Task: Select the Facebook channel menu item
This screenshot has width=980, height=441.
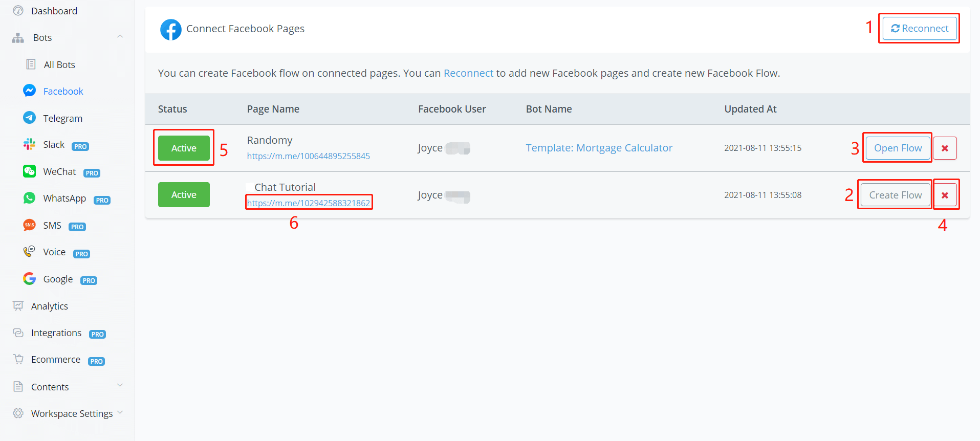Action: point(63,91)
